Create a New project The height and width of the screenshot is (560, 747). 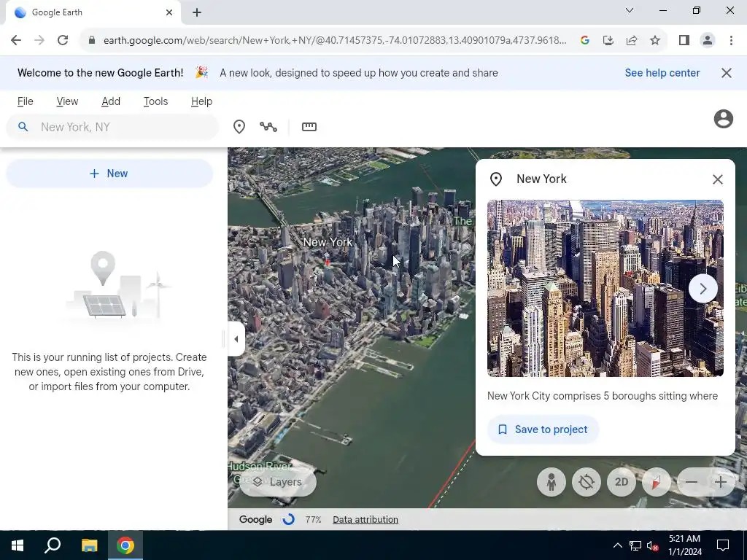(x=109, y=174)
